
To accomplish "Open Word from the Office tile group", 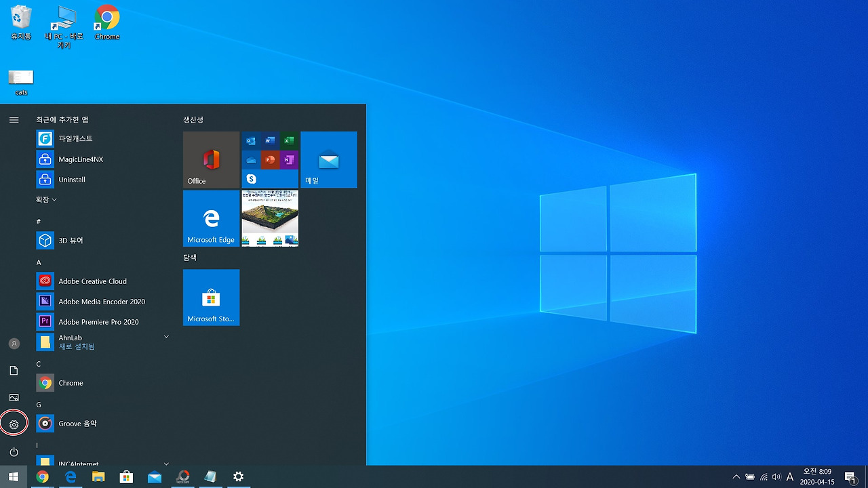I will tap(270, 140).
